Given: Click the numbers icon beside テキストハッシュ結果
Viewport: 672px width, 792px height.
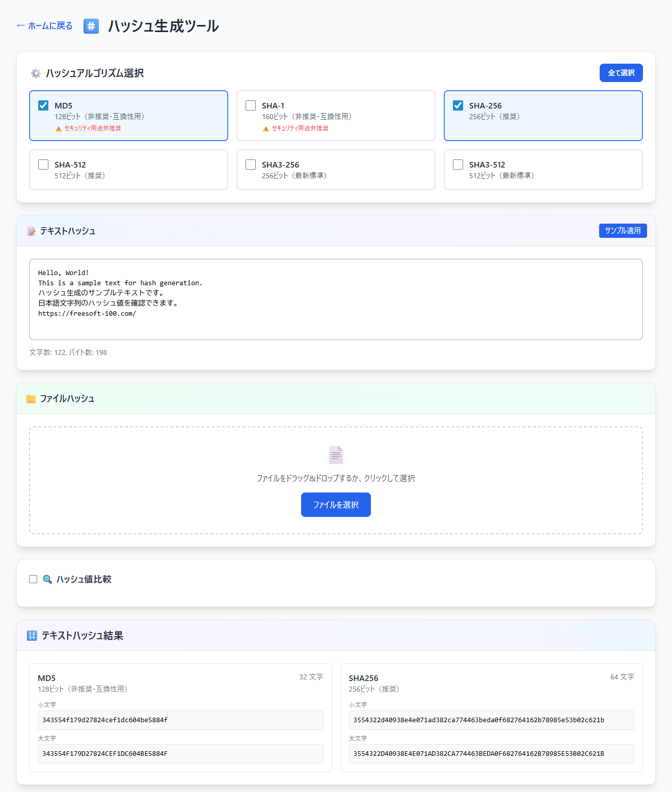Looking at the screenshot, I should [32, 636].
